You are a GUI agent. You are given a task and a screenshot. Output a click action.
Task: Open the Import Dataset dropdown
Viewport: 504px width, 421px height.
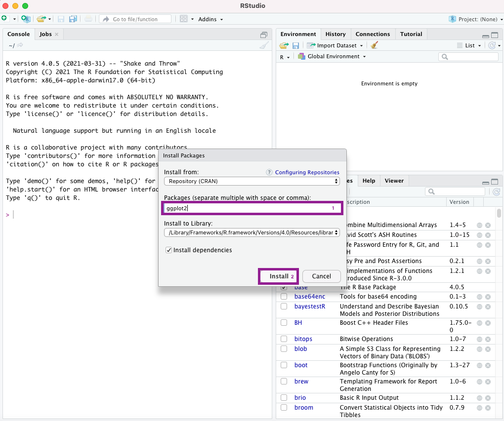pos(335,45)
